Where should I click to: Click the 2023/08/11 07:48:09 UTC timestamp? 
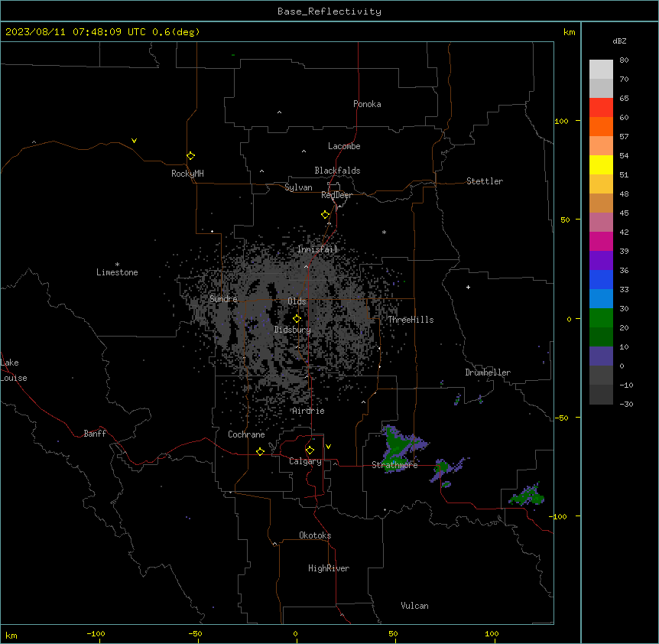(x=76, y=32)
